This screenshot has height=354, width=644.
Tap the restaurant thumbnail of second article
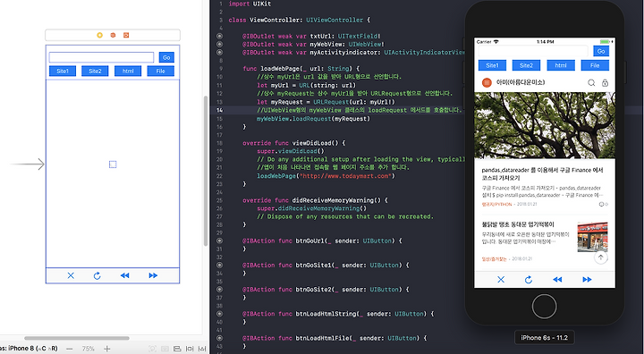point(593,238)
